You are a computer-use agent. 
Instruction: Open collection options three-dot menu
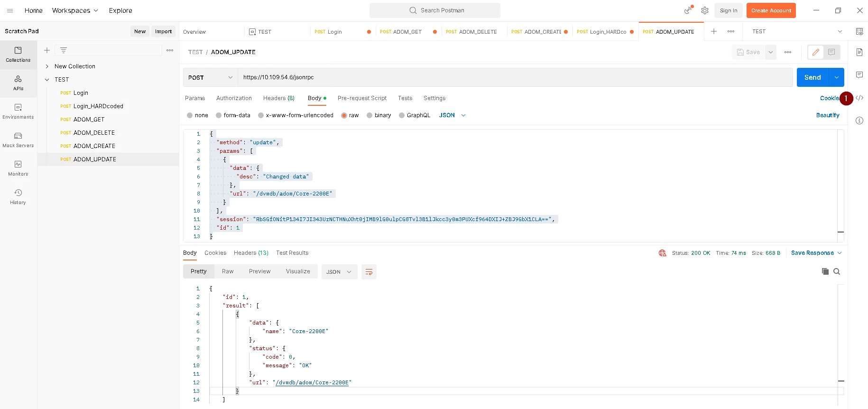pos(170,50)
